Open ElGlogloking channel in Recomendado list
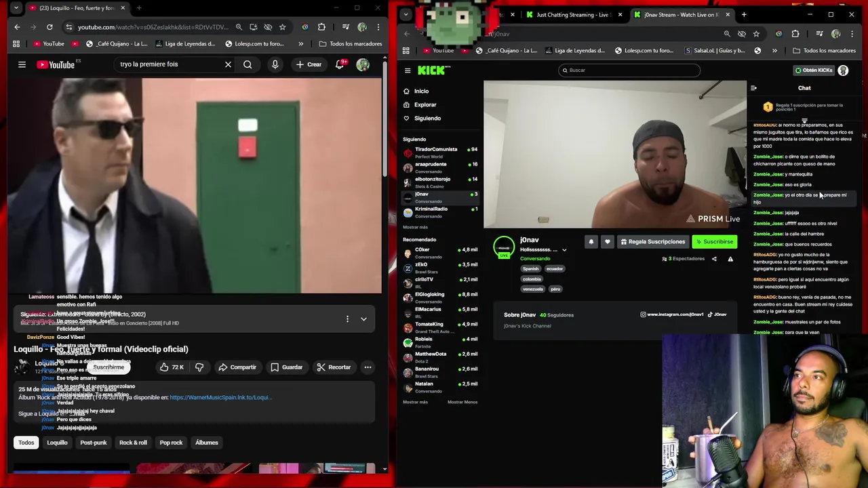 440,298
